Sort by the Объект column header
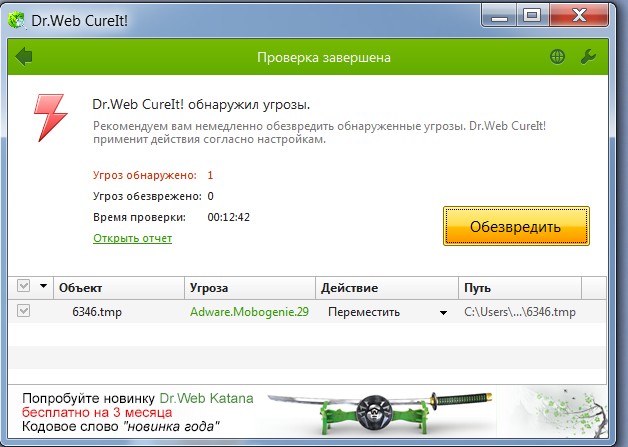Viewport: 628px width, 447px height. click(x=119, y=288)
